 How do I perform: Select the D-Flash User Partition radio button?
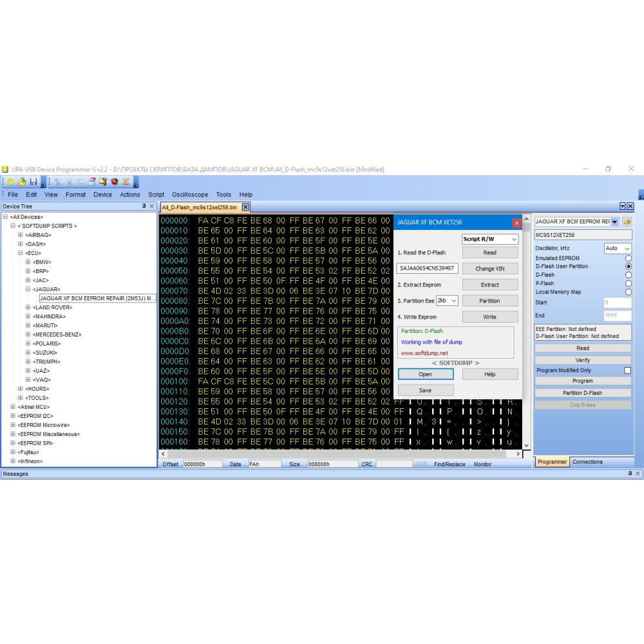pyautogui.click(x=629, y=267)
